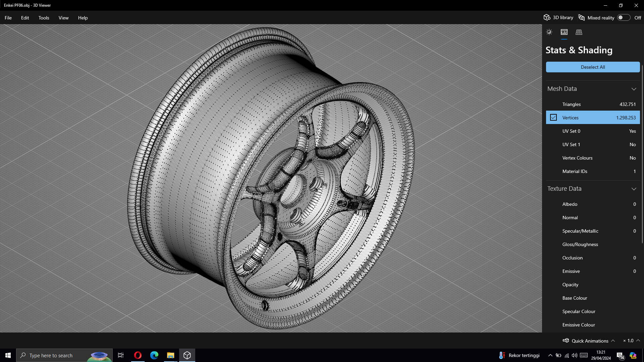Click the Deselect All button
Viewport: 644px width, 362px height.
[x=593, y=67]
